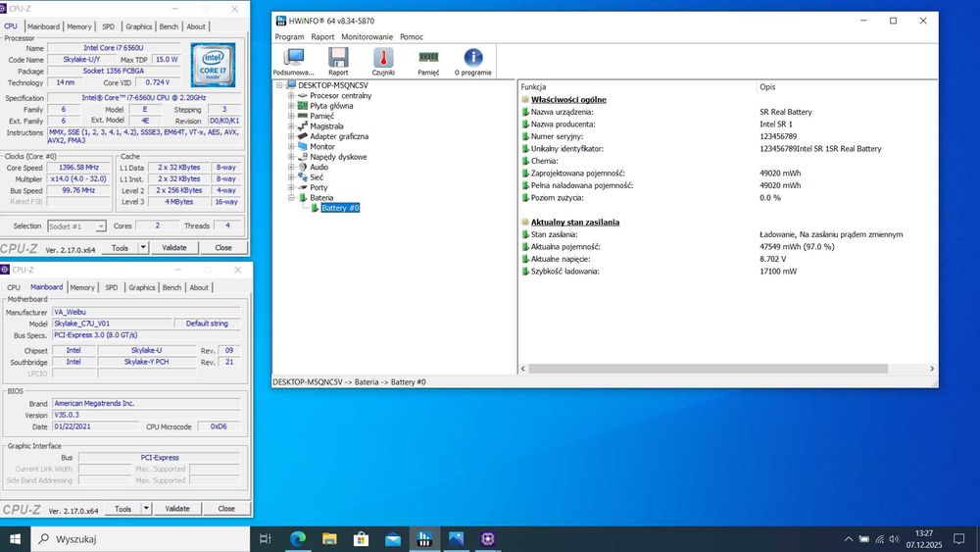
Task: Select the Sieć tree item
Action: click(x=317, y=176)
